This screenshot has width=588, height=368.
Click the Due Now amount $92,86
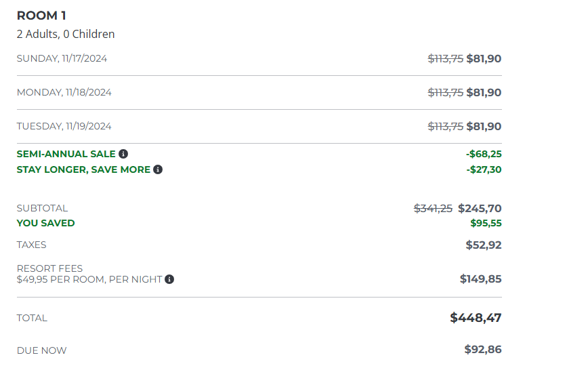coord(483,349)
